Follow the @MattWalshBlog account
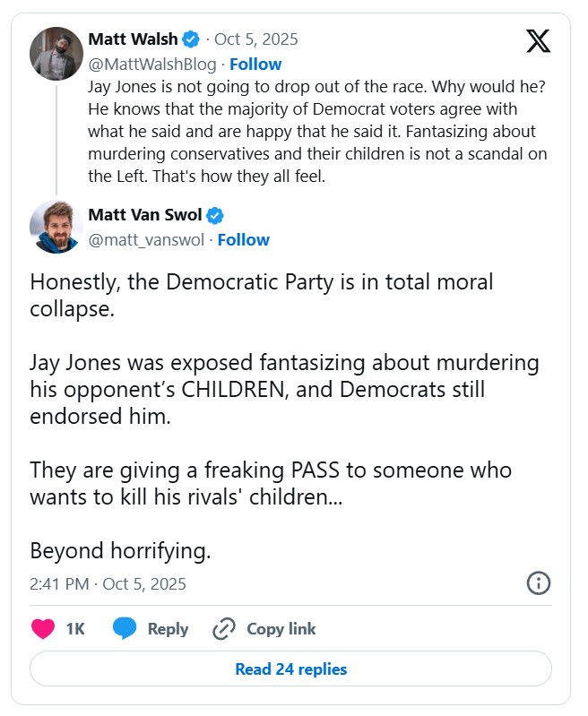This screenshot has height=716, width=588. pos(255,64)
